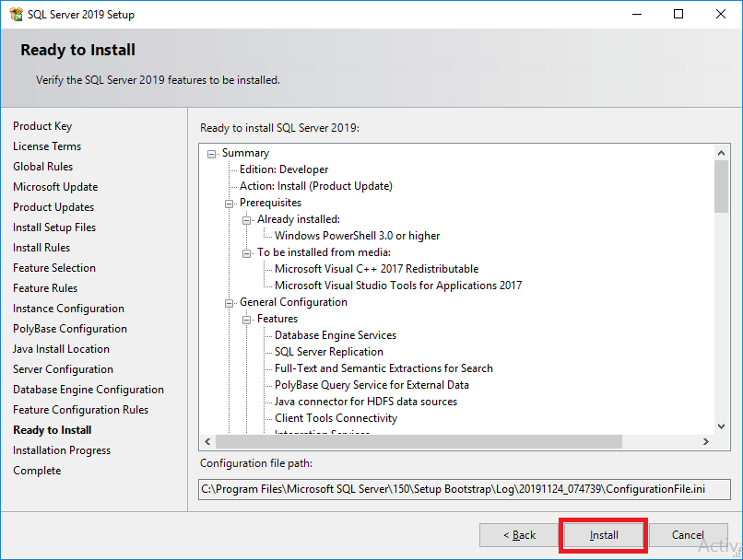Click the vertical scrollbar down arrow

coord(721,426)
